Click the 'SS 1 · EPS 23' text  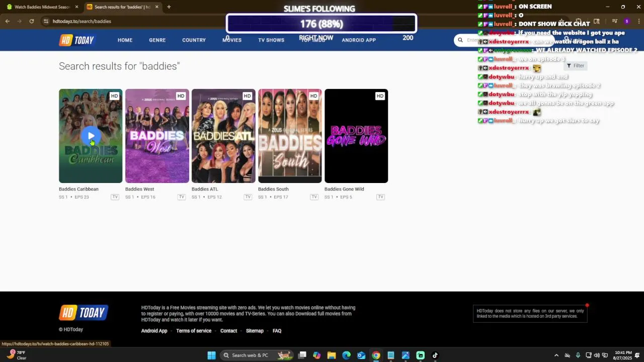click(74, 197)
